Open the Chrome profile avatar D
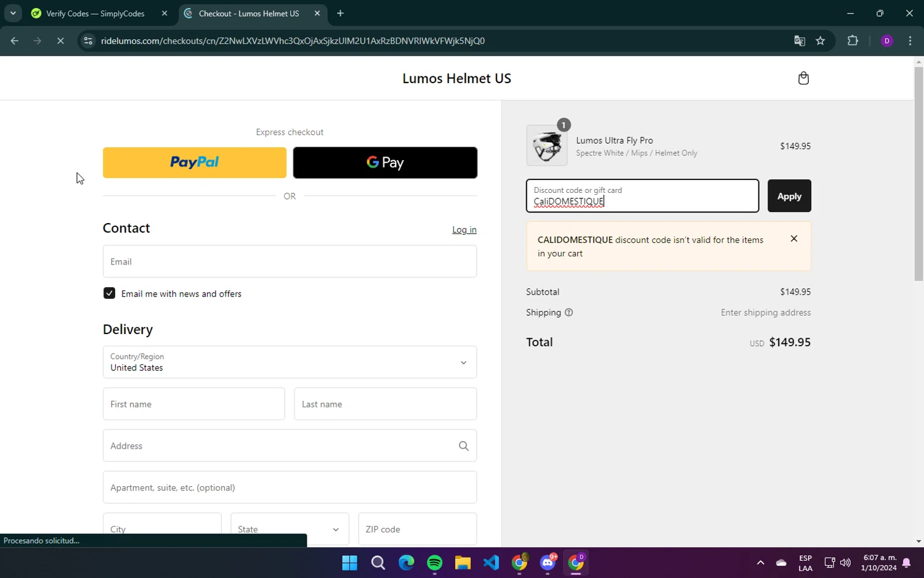The height and width of the screenshot is (578, 924). tap(887, 41)
